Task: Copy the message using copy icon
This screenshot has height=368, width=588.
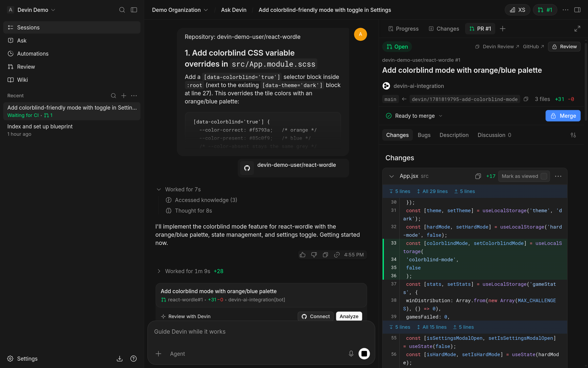Action: pyautogui.click(x=325, y=255)
